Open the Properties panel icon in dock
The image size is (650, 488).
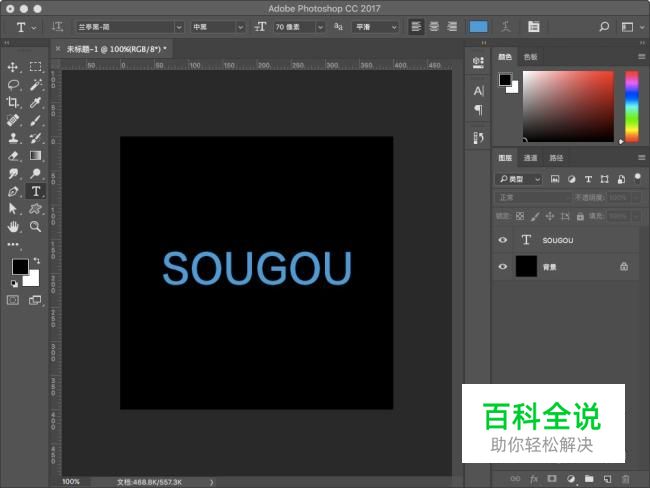click(478, 62)
